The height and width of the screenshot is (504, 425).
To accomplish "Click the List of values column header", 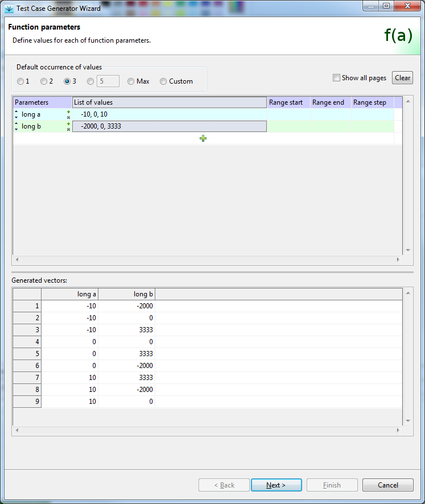I will (169, 102).
